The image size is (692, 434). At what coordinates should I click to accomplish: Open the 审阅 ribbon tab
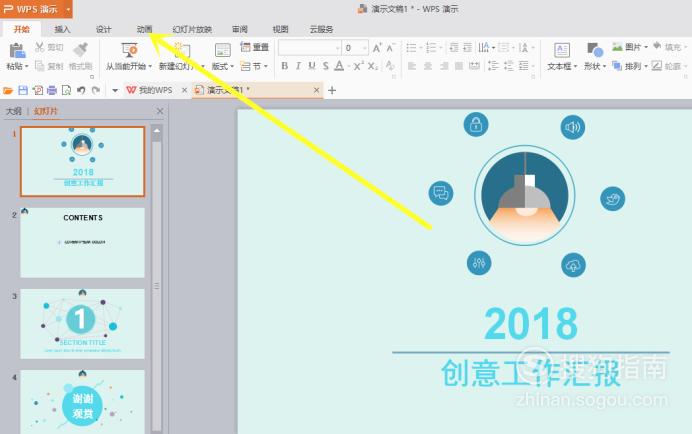pos(240,29)
